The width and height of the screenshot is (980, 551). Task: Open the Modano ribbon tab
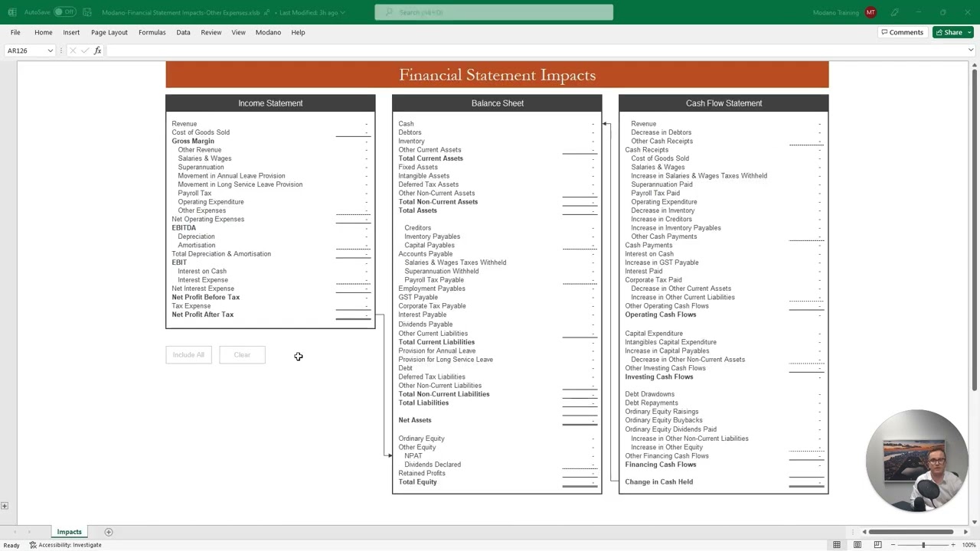pyautogui.click(x=269, y=32)
